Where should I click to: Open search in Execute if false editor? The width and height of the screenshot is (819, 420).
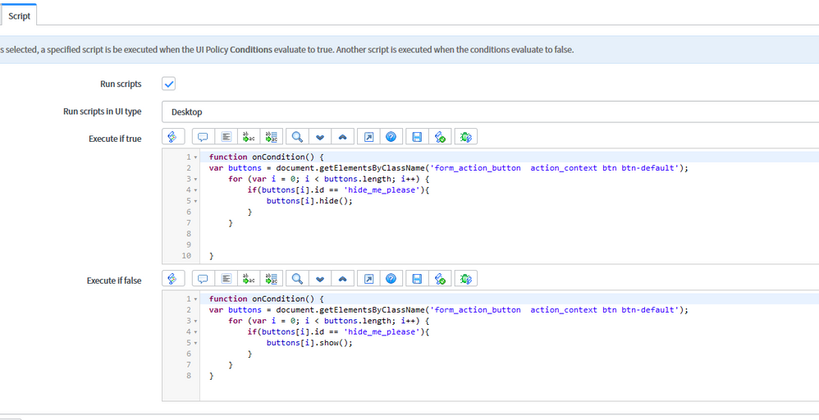pyautogui.click(x=297, y=278)
